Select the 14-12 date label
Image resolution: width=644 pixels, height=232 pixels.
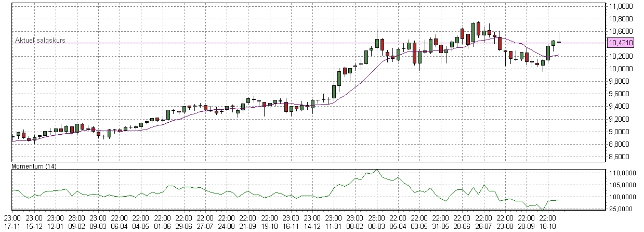click(x=312, y=226)
